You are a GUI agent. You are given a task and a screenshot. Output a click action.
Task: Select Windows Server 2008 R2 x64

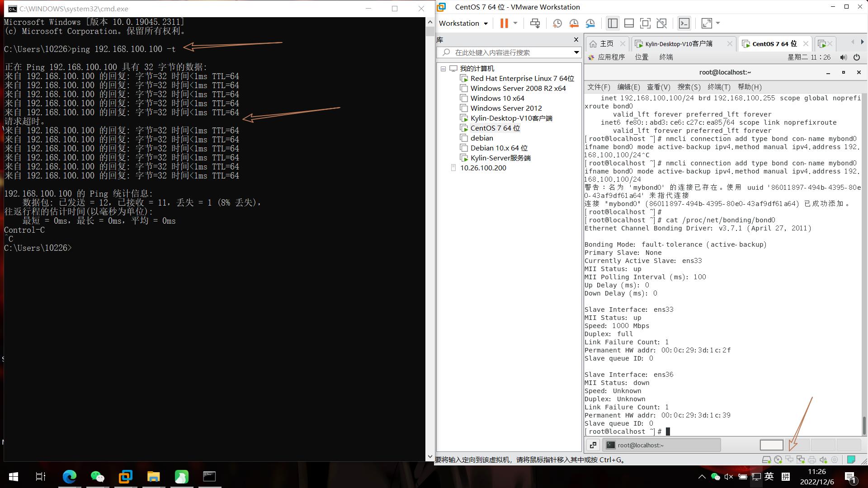pyautogui.click(x=518, y=89)
